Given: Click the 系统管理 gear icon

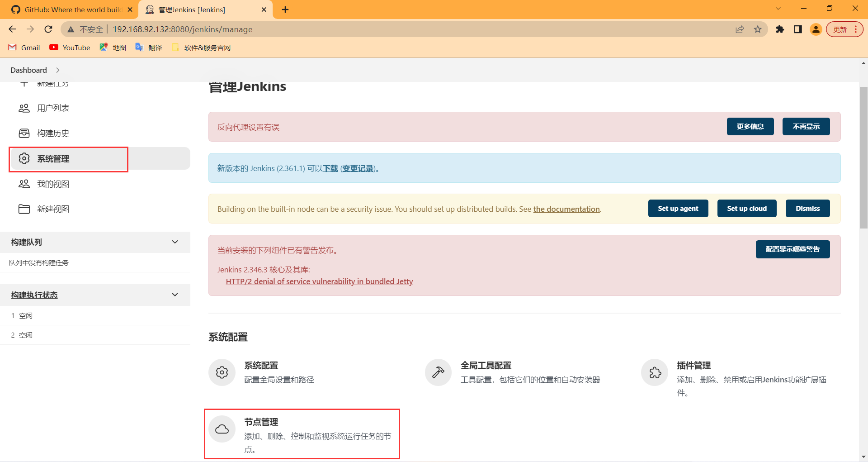Looking at the screenshot, I should click(x=24, y=159).
